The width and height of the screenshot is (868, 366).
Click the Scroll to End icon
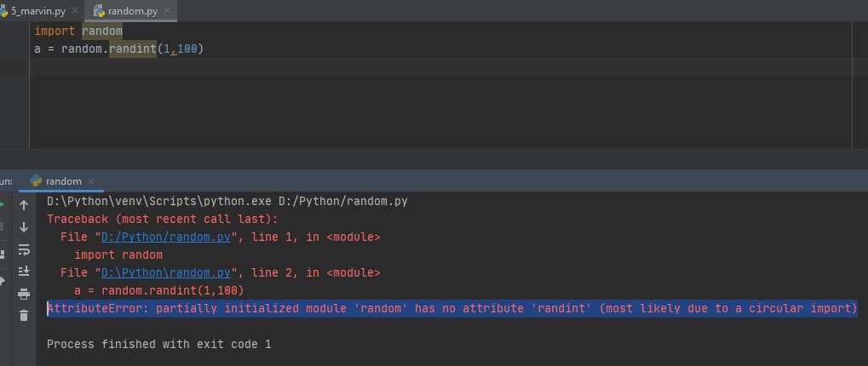24,271
